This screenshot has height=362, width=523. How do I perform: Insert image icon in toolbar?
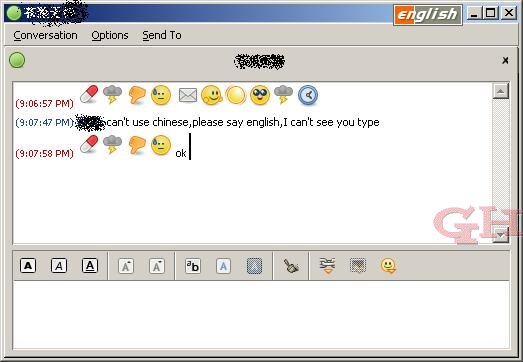point(358,266)
